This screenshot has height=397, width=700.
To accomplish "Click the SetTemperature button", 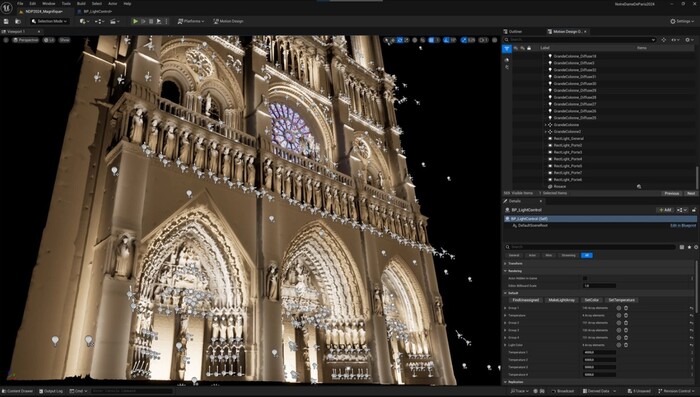I will point(621,300).
